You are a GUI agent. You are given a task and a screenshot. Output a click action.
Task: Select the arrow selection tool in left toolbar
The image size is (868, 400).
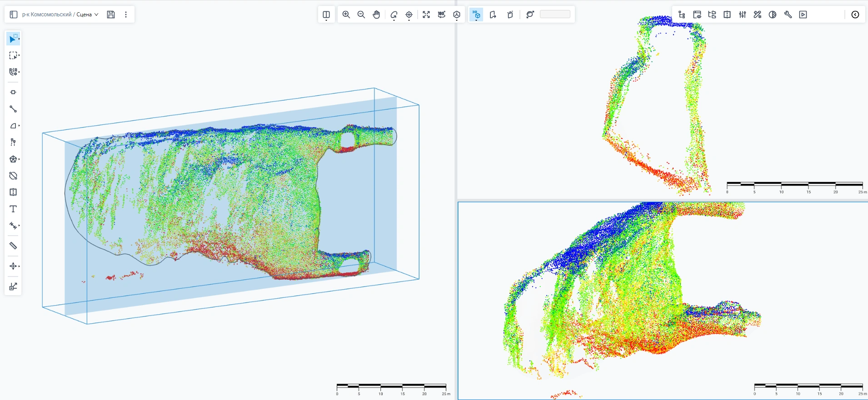click(14, 39)
